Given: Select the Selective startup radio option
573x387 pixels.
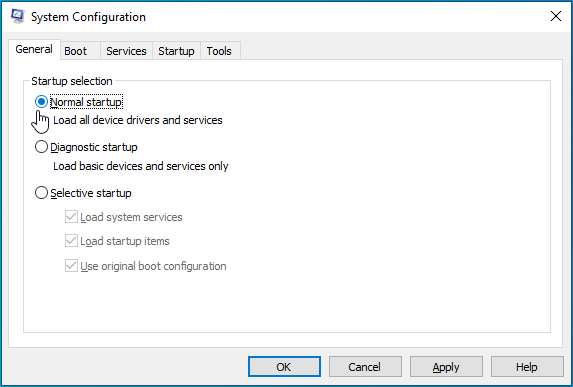Looking at the screenshot, I should pos(41,193).
